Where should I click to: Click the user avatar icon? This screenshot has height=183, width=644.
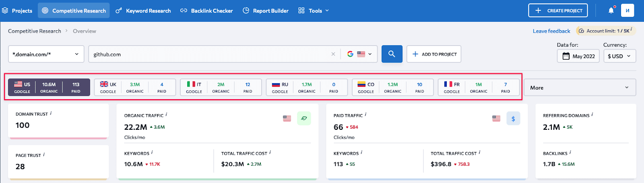point(627,10)
